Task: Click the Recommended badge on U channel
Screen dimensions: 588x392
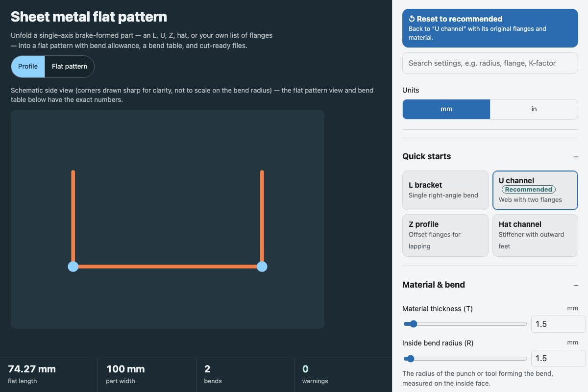Action: 529,190
